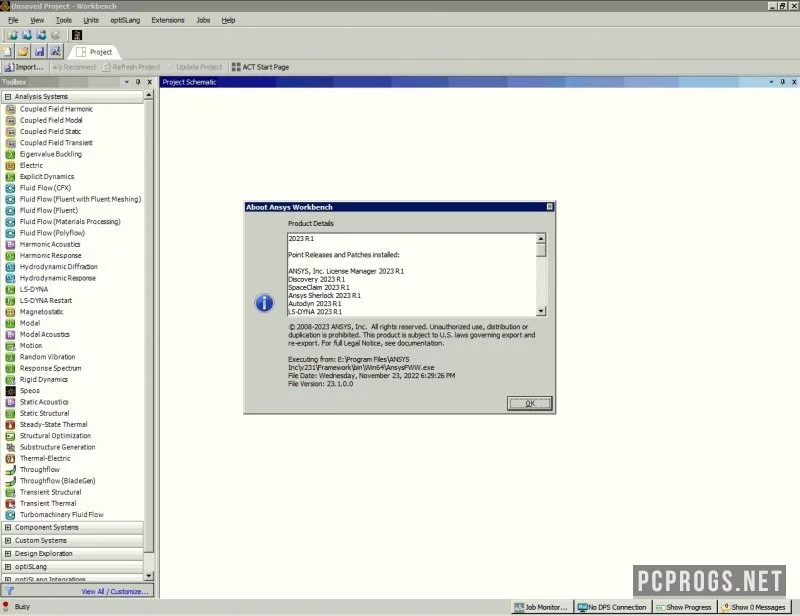Select the Explicit Dynamics icon
The height and width of the screenshot is (616, 800).
point(10,177)
